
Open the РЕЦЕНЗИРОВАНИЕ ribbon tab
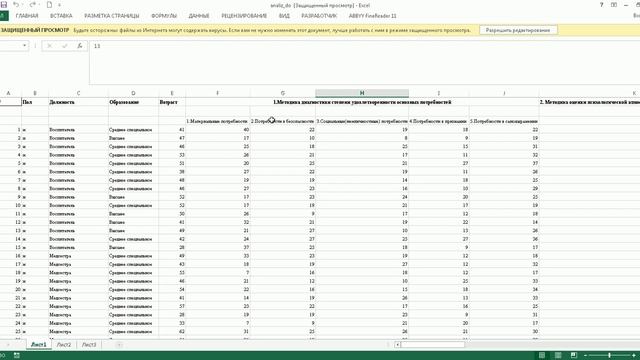[x=244, y=16]
